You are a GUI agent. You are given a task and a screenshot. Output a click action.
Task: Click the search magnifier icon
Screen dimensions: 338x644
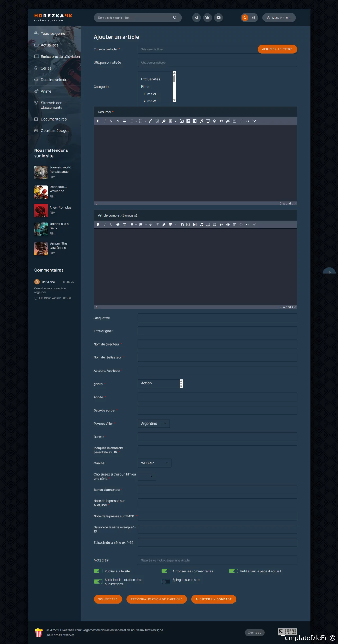click(x=175, y=18)
